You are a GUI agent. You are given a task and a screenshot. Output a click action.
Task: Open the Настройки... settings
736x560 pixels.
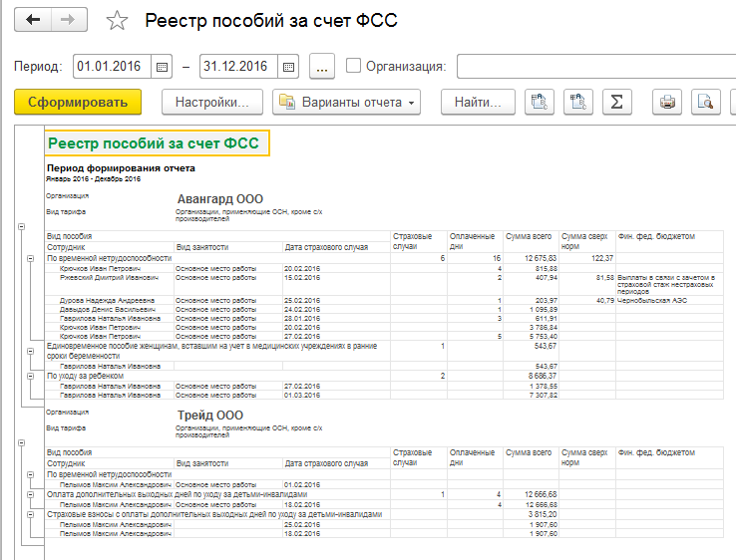point(212,102)
